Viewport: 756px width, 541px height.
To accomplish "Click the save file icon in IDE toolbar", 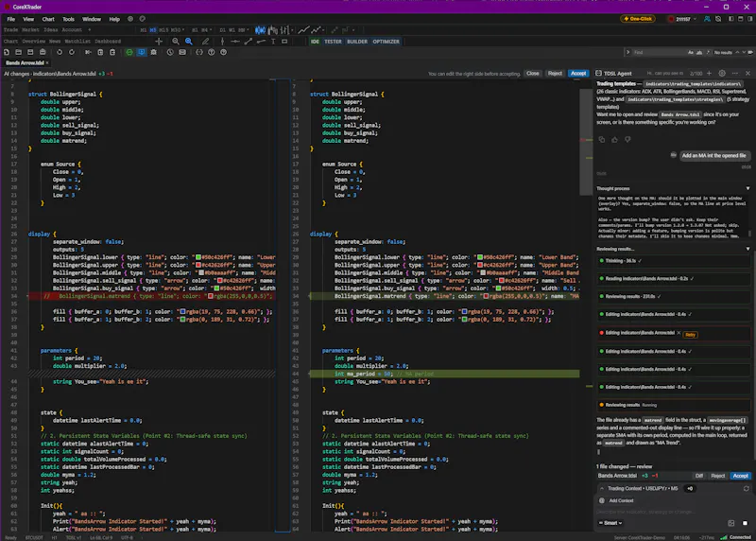I will pos(30,52).
